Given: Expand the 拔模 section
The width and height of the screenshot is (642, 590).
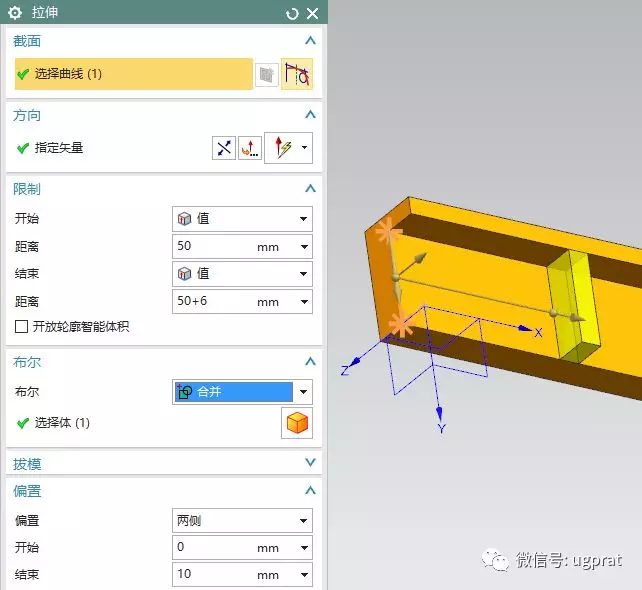Looking at the screenshot, I should coord(310,463).
